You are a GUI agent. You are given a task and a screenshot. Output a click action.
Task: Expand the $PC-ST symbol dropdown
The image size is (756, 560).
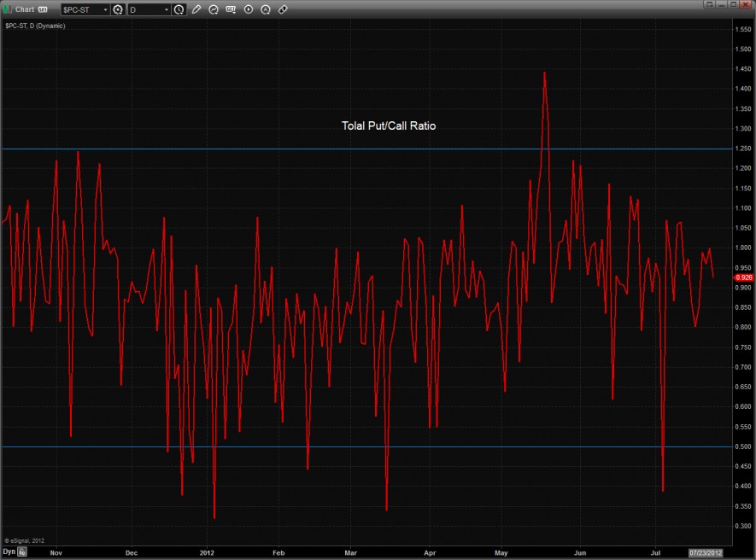[x=105, y=9]
